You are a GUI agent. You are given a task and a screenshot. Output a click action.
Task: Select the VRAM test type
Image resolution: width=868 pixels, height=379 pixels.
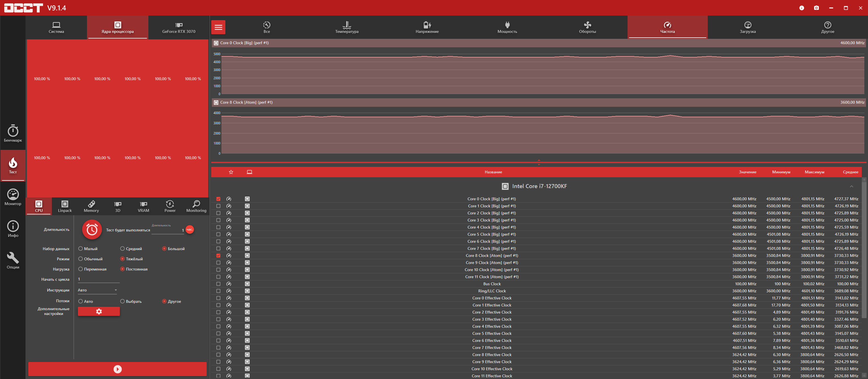coord(143,206)
